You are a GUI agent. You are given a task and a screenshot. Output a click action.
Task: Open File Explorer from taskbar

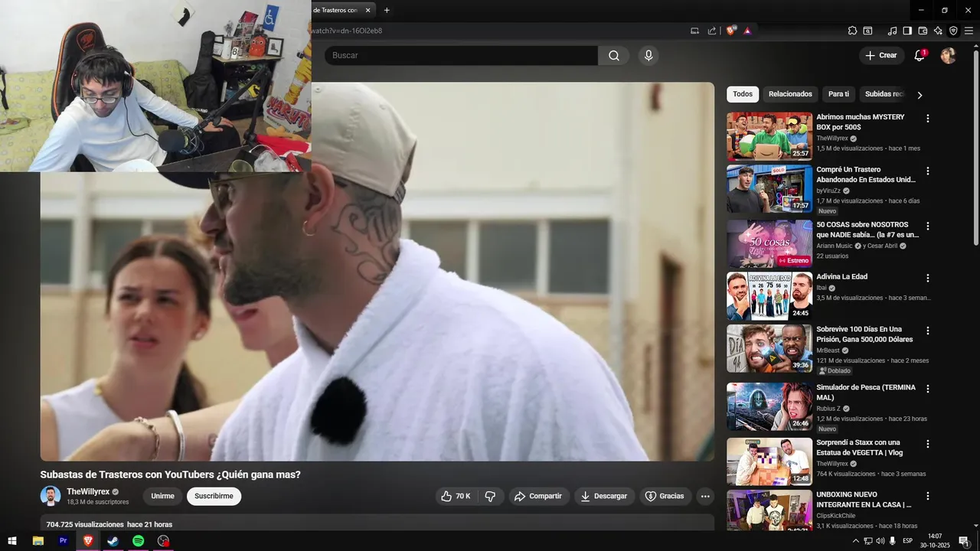coord(38,540)
